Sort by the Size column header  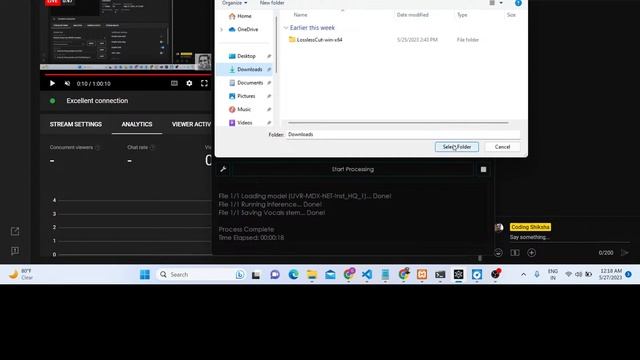point(511,15)
